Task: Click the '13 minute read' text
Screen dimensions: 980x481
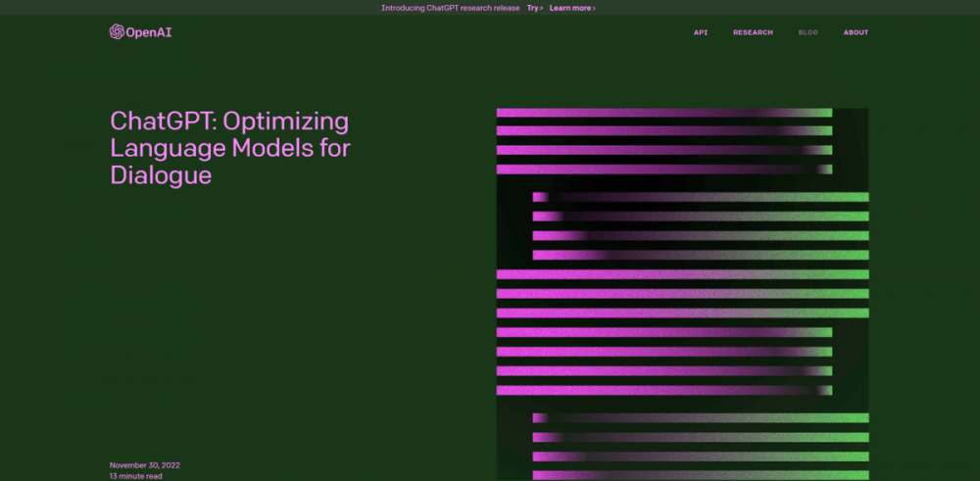Action: coord(135,476)
